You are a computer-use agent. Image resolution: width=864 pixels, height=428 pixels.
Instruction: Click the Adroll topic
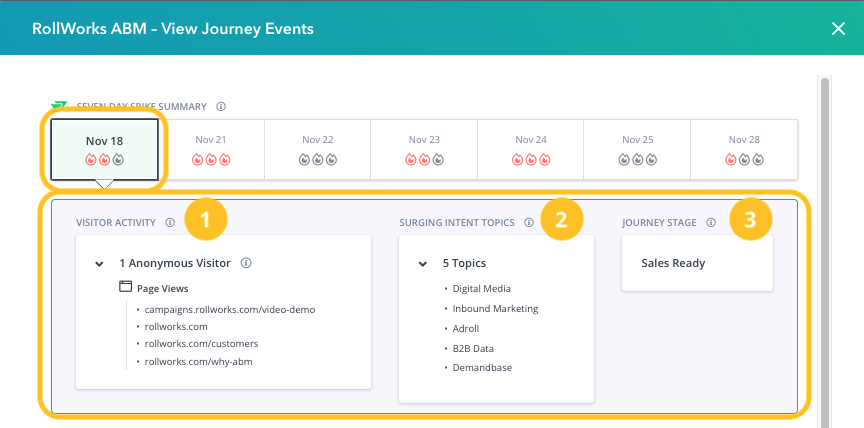466,328
